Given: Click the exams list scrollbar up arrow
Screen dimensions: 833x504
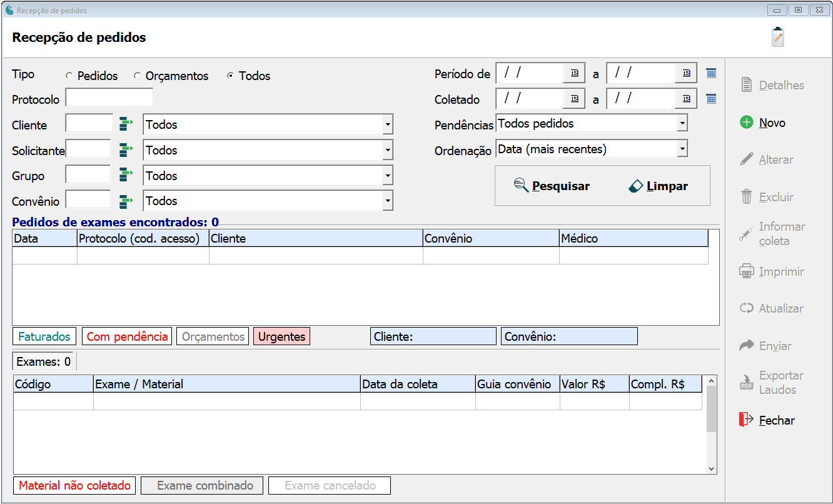Looking at the screenshot, I should click(x=712, y=381).
